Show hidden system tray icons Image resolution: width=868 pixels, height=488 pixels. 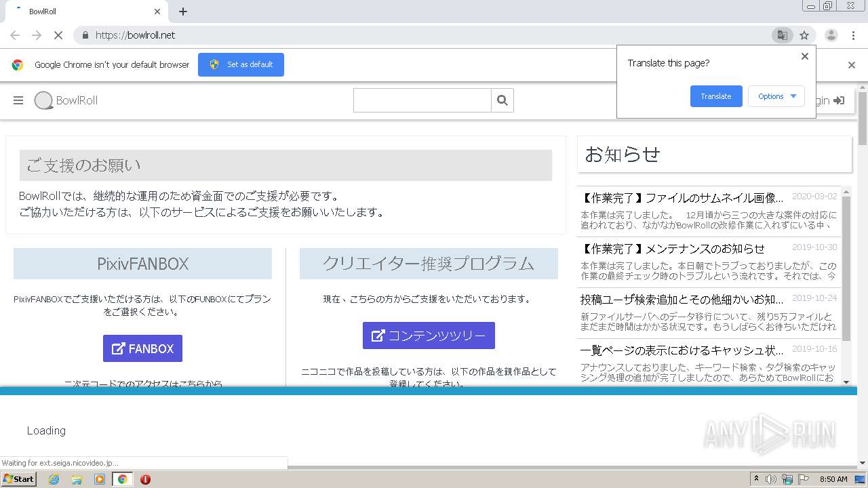757,479
